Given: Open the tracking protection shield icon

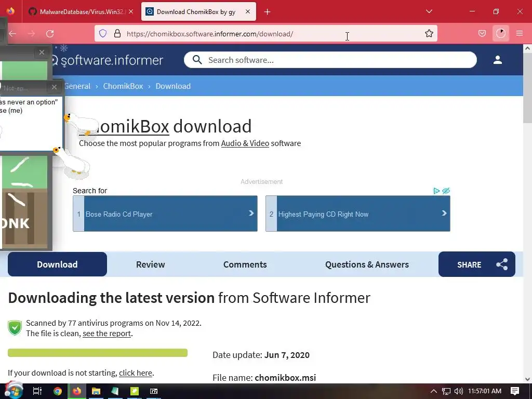Looking at the screenshot, I should coord(103,33).
